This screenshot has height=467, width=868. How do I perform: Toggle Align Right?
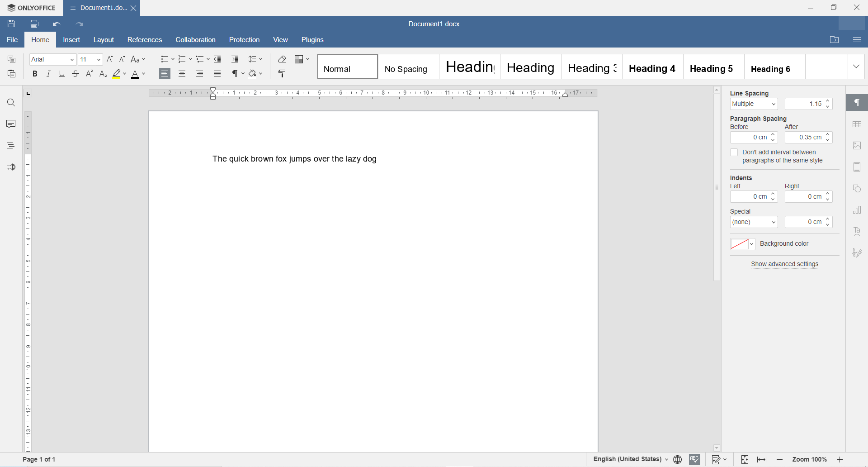200,74
